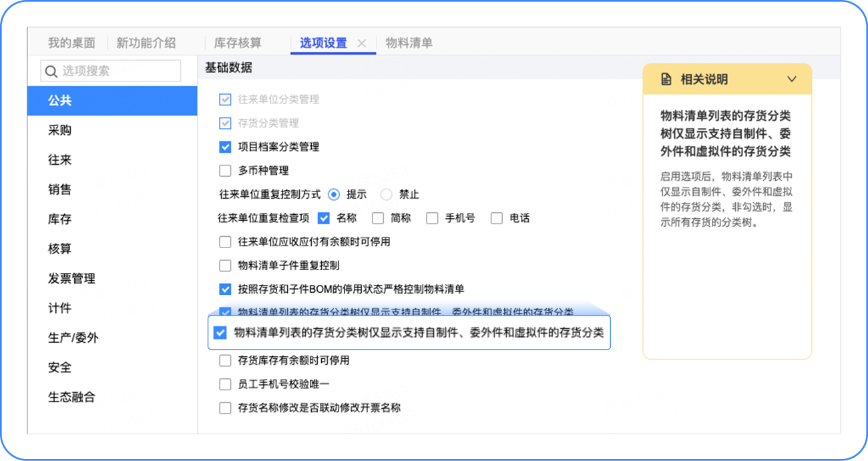Screen dimensions: 868x461
Task: Enable 存货名称修改是否联动修改开票名称 checkbox
Action: point(225,408)
